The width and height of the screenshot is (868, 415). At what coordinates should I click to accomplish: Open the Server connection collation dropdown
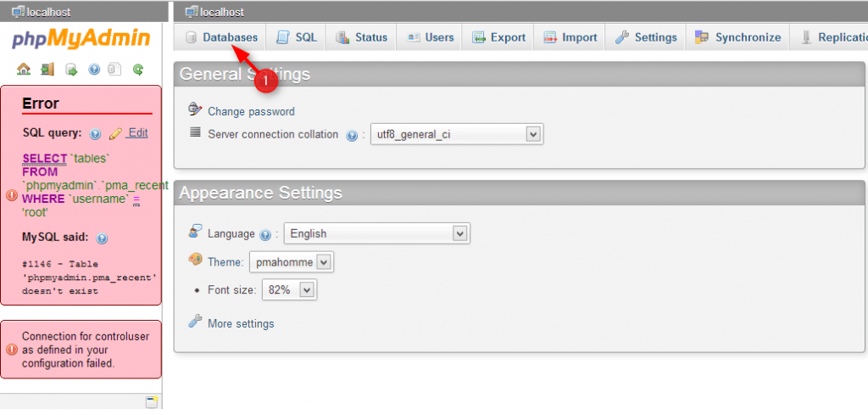[457, 134]
